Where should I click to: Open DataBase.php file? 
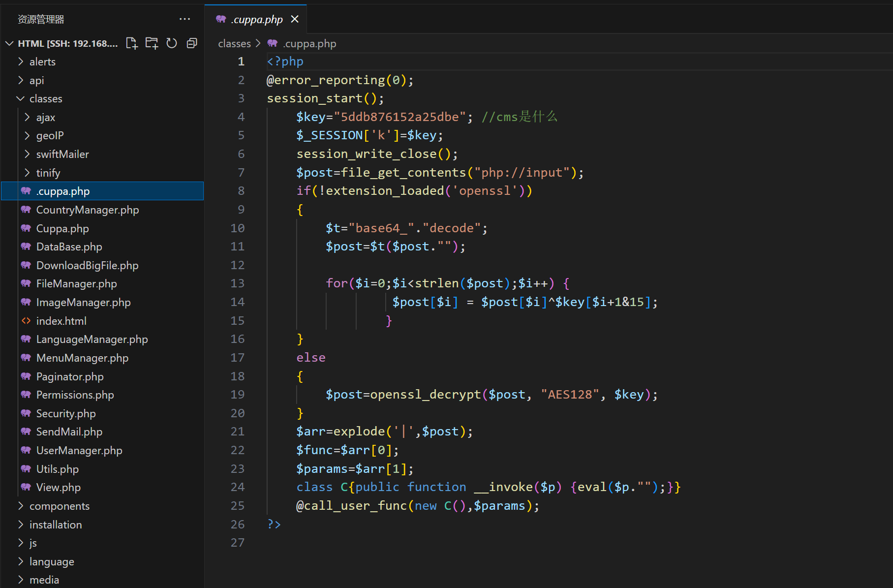click(102, 247)
